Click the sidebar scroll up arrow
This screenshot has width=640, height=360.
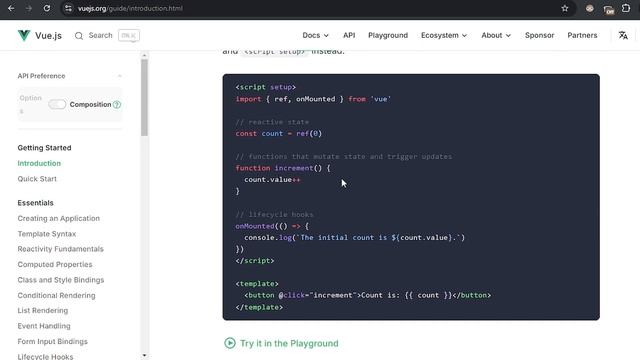[x=144, y=55]
